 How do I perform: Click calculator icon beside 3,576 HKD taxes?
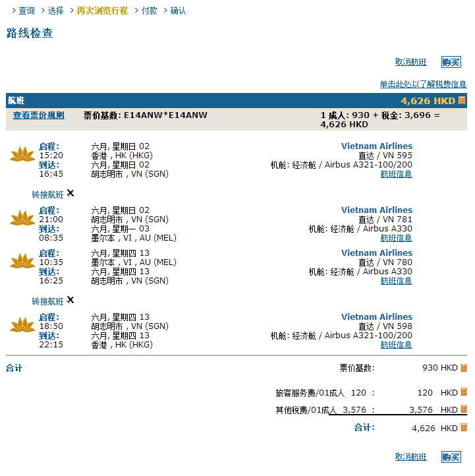(463, 409)
